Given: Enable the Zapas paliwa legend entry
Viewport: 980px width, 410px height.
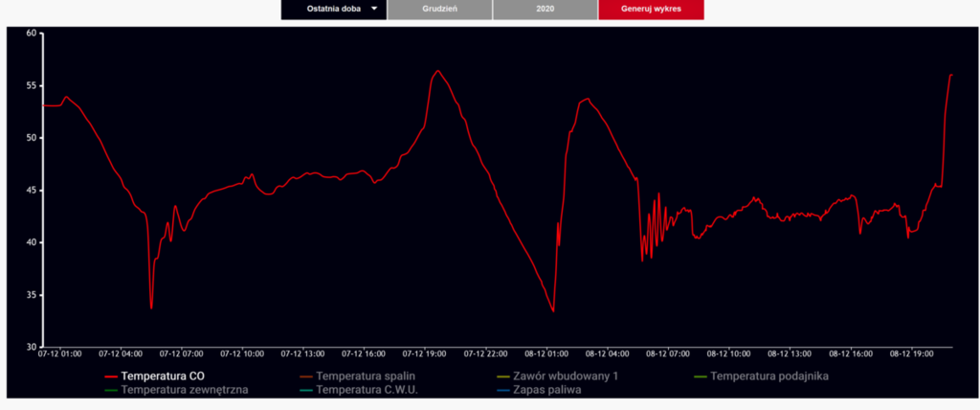Looking at the screenshot, I should point(546,390).
